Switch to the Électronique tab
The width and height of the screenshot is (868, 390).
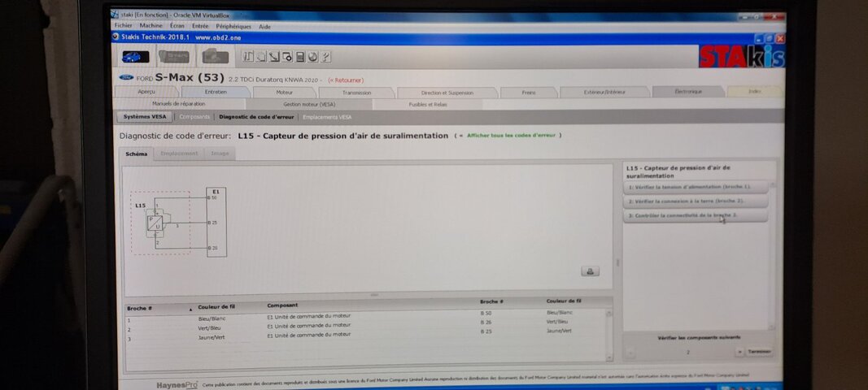click(688, 92)
